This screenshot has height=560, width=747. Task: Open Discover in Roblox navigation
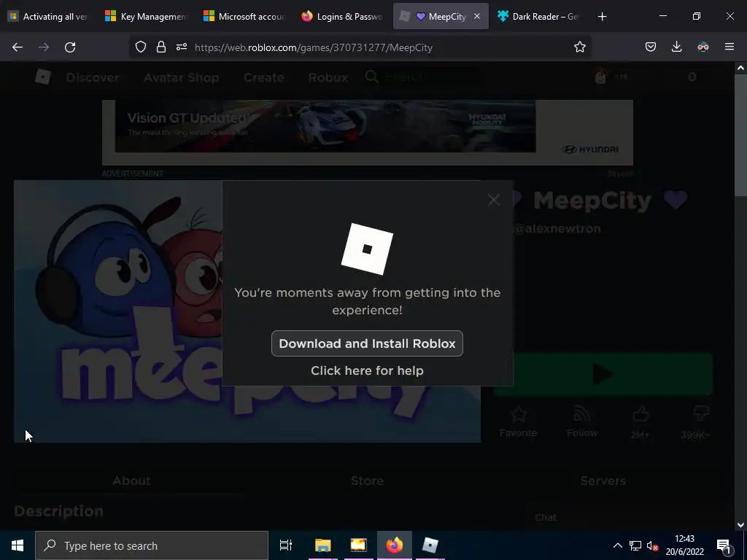pos(93,77)
